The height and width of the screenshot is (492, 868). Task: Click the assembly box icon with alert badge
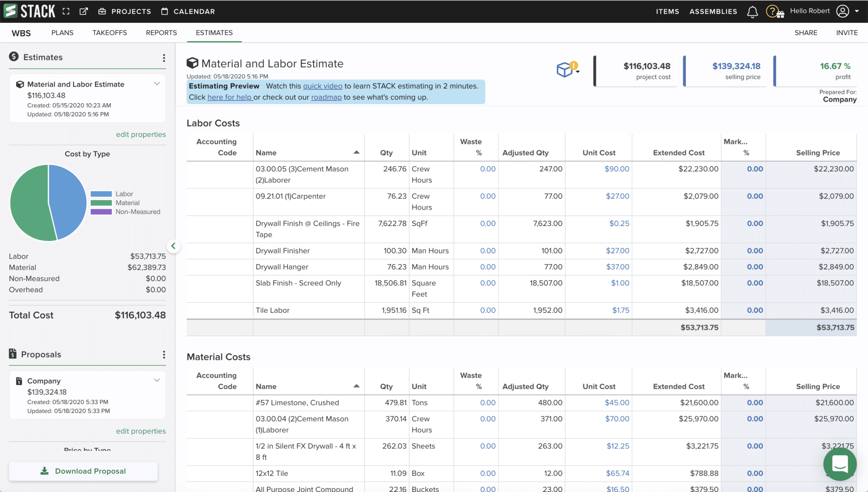pos(565,70)
